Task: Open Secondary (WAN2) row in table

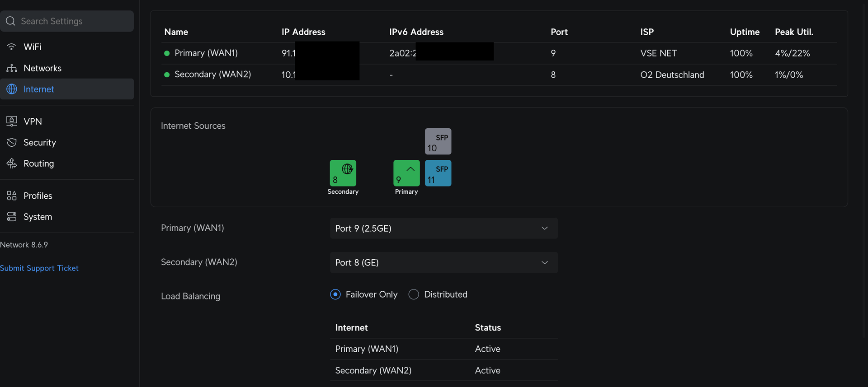Action: point(499,75)
